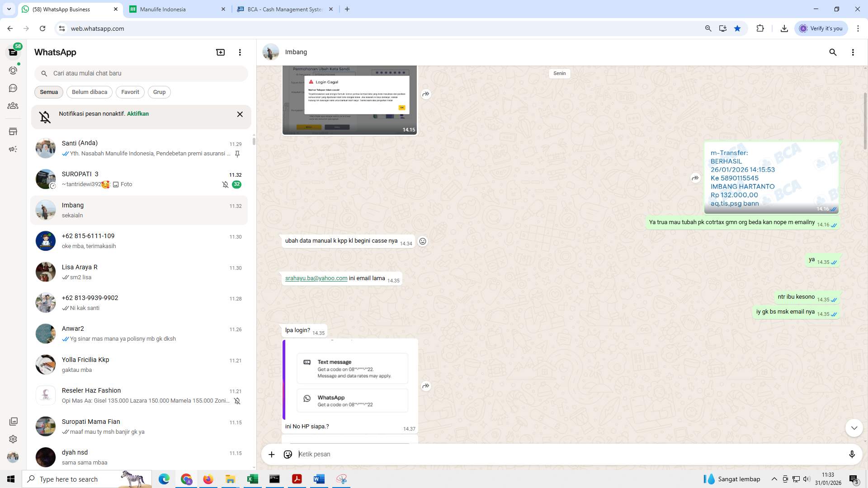The image size is (868, 488).
Task: Open the srahayu.ba@yahoo.com email link
Action: [x=316, y=278]
